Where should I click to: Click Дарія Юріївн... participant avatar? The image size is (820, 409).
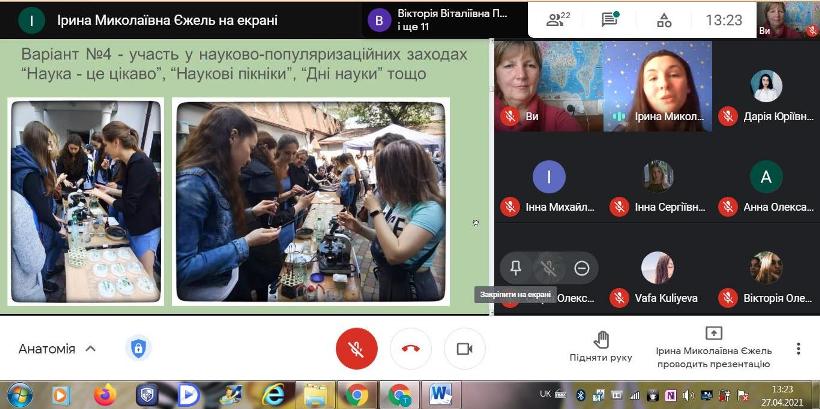766,86
